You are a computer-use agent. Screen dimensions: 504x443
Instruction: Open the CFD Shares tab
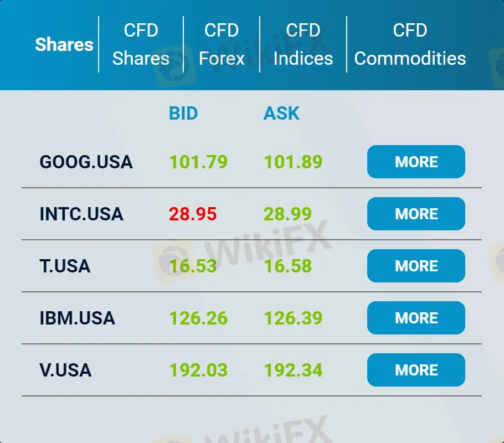[x=141, y=44]
